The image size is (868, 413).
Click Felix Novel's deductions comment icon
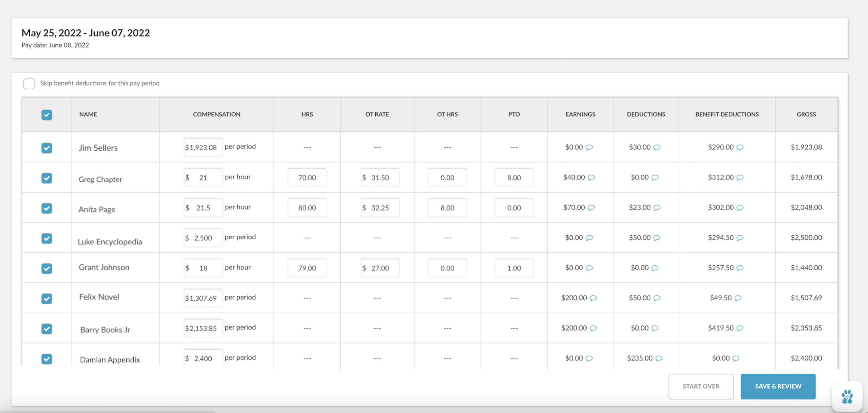[x=657, y=298]
